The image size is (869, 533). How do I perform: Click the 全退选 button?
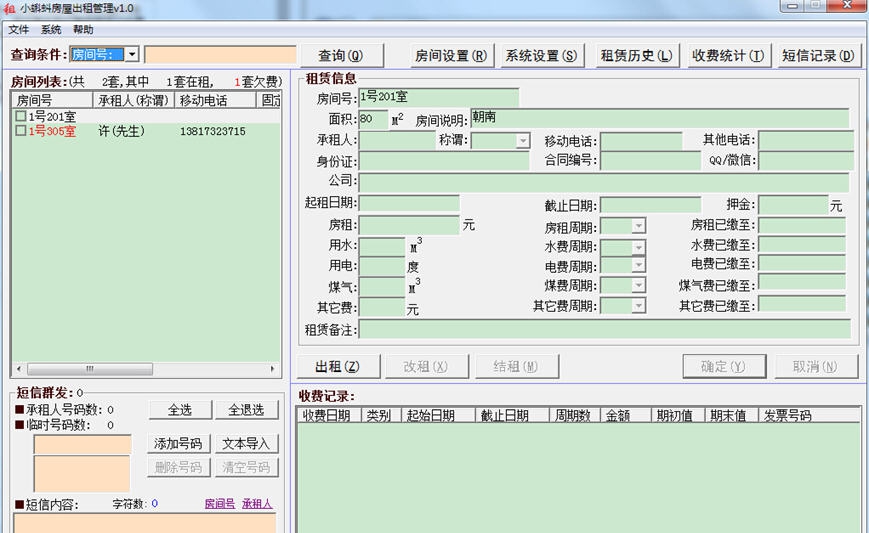click(x=246, y=410)
